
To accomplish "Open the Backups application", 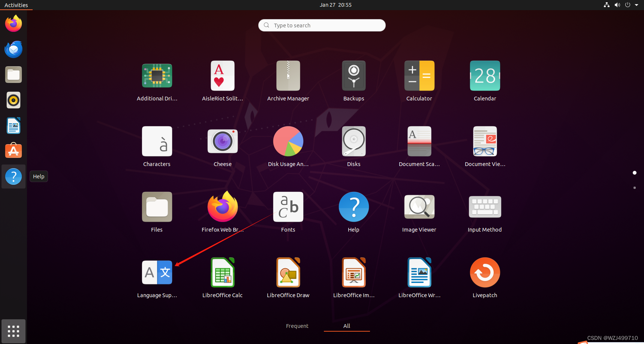I will click(x=354, y=76).
